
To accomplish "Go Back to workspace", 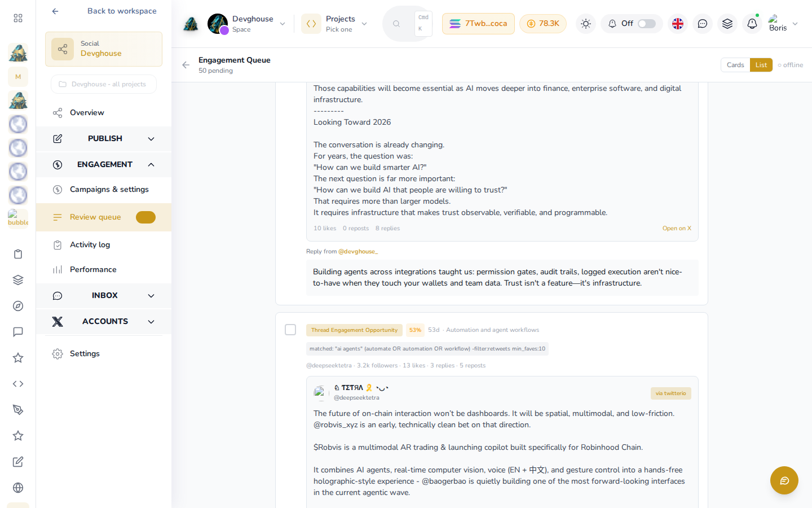I will 104,11.
